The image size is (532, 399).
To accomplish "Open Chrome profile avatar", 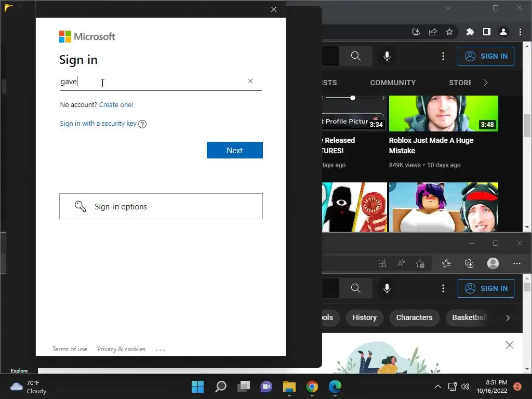I will (503, 32).
